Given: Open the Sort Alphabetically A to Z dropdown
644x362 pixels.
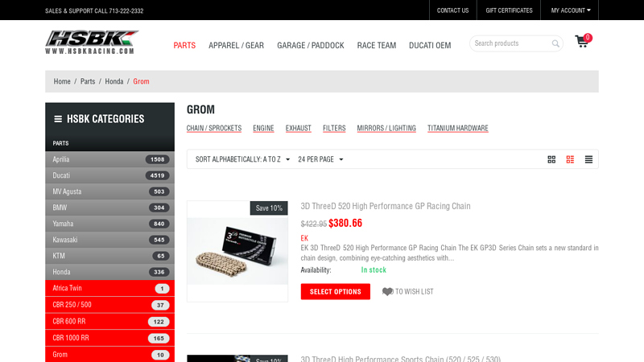Looking at the screenshot, I should (x=242, y=159).
